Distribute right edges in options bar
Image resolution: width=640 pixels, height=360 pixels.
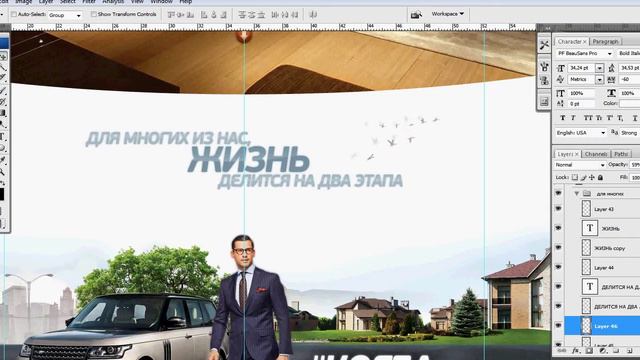click(x=294, y=15)
